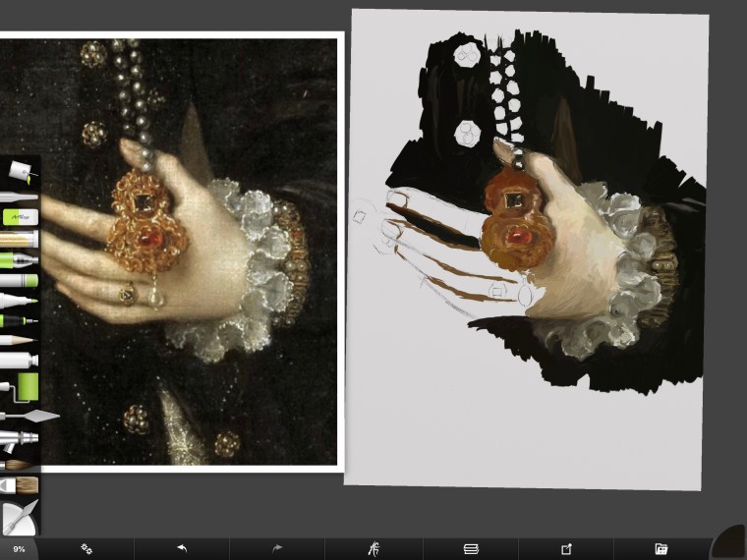Select the Color Sampler tool
The height and width of the screenshot is (560, 747).
point(19,196)
